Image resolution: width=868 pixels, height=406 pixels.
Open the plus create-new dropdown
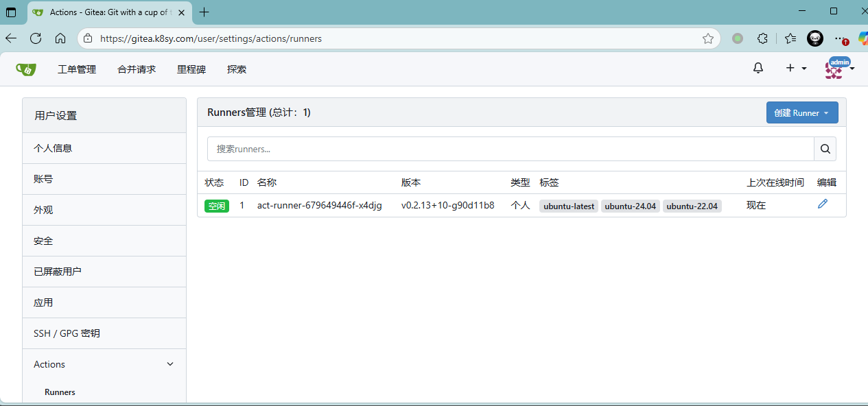[x=796, y=68]
